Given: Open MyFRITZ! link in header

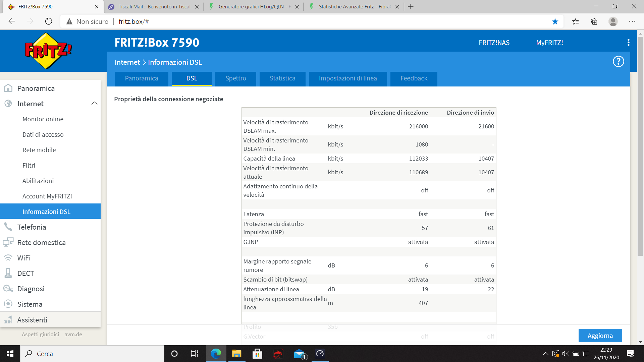Looking at the screenshot, I should pos(549,43).
